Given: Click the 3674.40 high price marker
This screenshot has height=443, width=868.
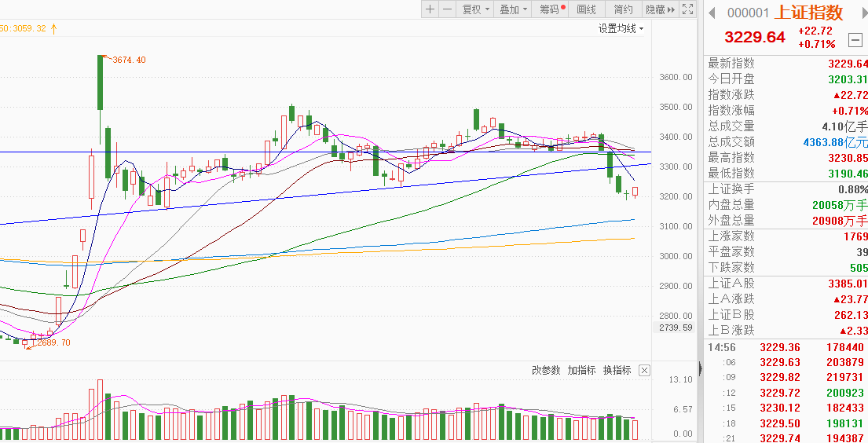Looking at the screenshot, I should click(x=129, y=60).
